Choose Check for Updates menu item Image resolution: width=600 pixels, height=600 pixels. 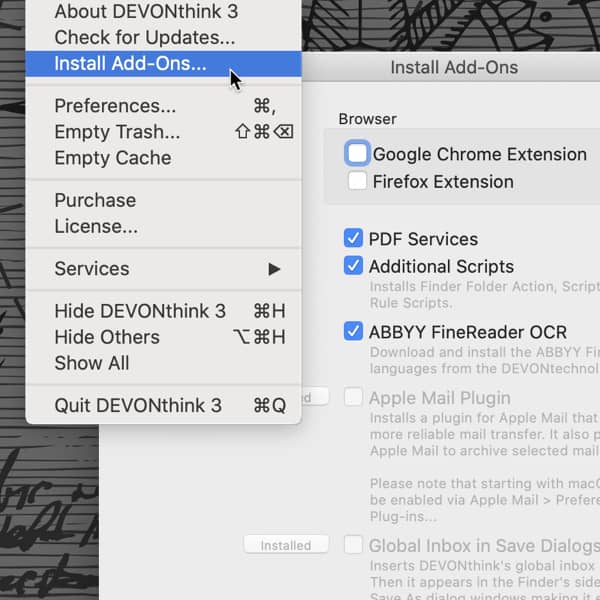click(163, 38)
